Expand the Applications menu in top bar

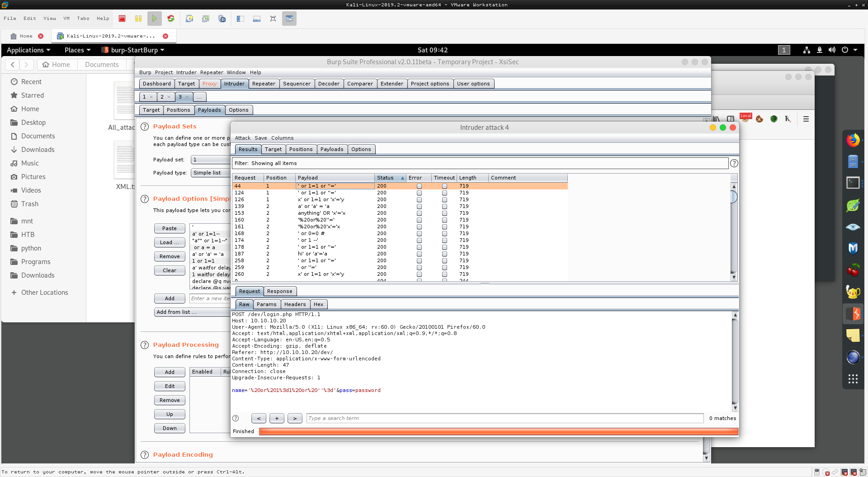28,50
